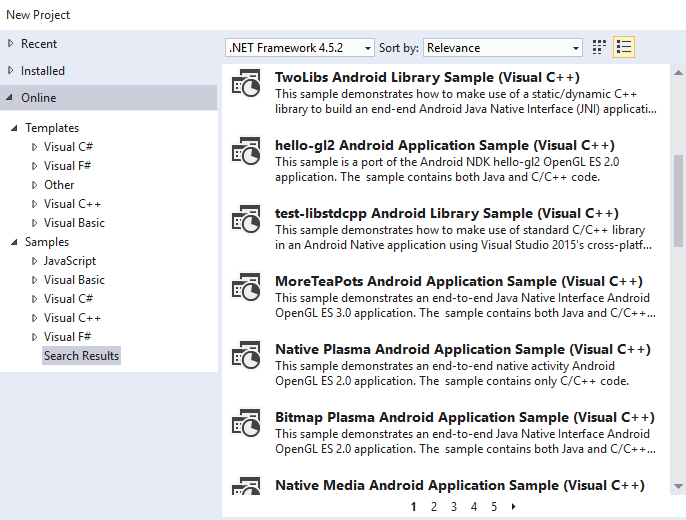686x520 pixels.
Task: Select the Search Results tree item
Action: [x=81, y=356]
